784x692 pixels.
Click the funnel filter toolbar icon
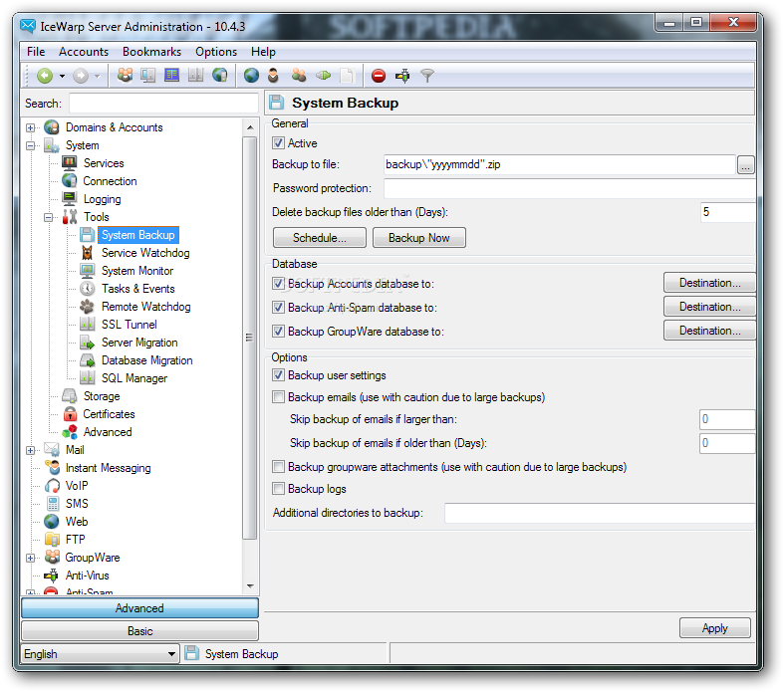coord(427,76)
